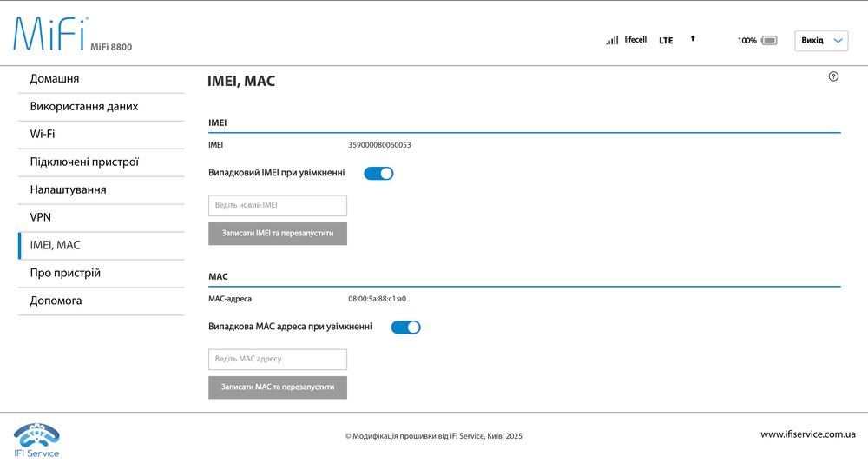Screen dimensions: 868x470
Task: Open the VPN menu item
Action: click(x=41, y=217)
